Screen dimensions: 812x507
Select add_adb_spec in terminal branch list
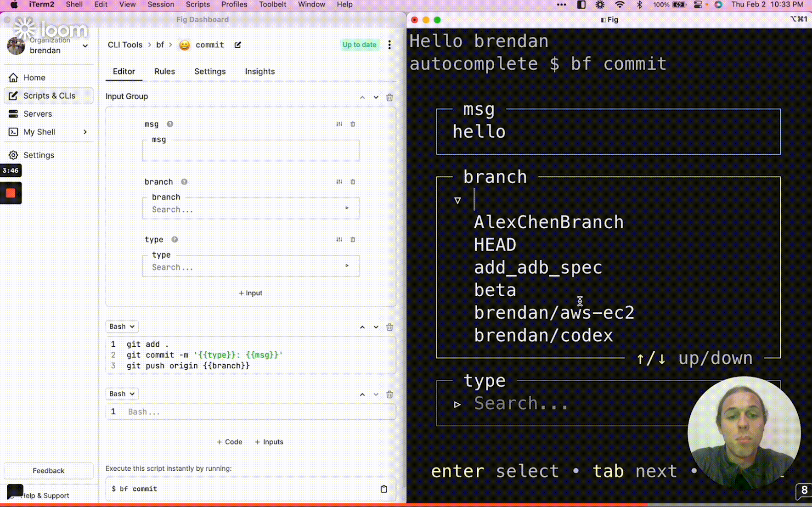point(538,268)
